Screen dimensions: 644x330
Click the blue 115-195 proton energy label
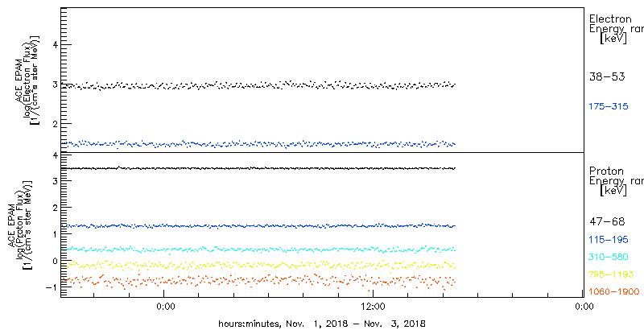point(609,239)
